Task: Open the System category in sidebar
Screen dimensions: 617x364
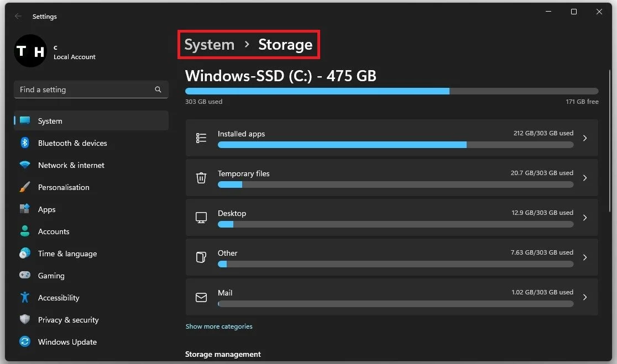Action: (91, 120)
